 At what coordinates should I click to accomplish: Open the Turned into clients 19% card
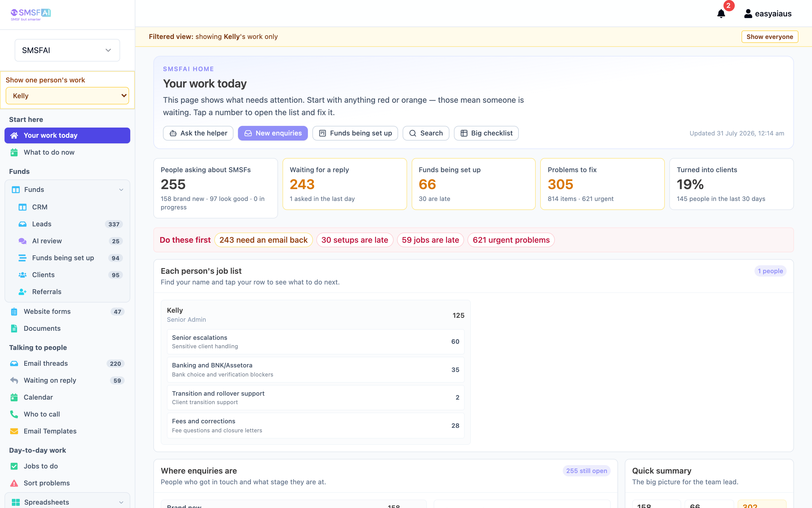731,184
